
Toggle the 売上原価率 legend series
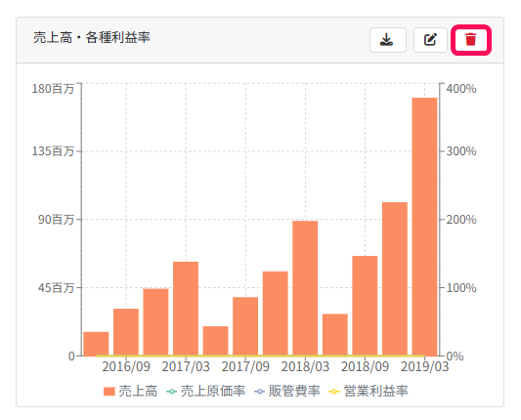(205, 391)
